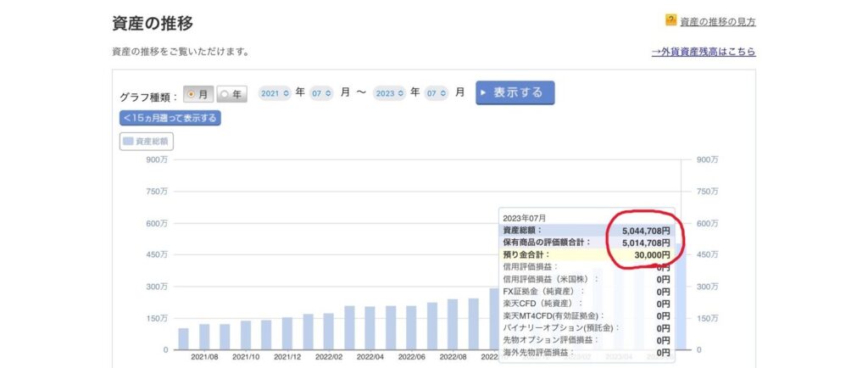Screen dimensions: 868x368
Task: Click the yellow help question mark icon
Action: 670,20
